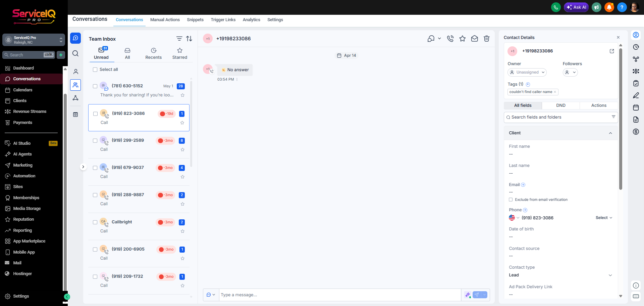Open the documents icon in right rail
The height and width of the screenshot is (306, 644).
(636, 120)
